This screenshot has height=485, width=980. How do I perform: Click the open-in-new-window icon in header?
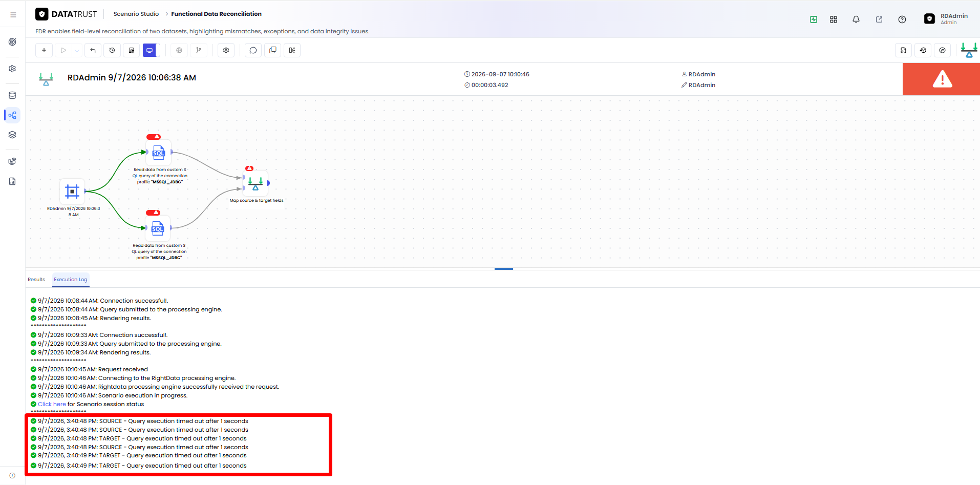click(x=879, y=19)
